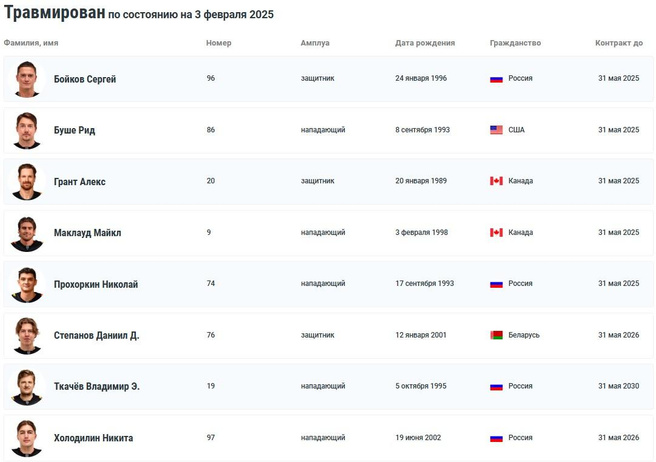
Task: Click Russia flag icon in Бойков Сергей row
Action: pos(496,78)
